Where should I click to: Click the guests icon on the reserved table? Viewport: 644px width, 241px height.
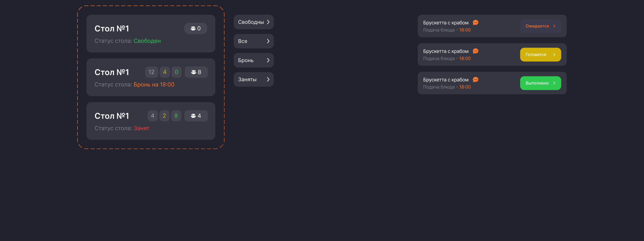pyautogui.click(x=193, y=72)
